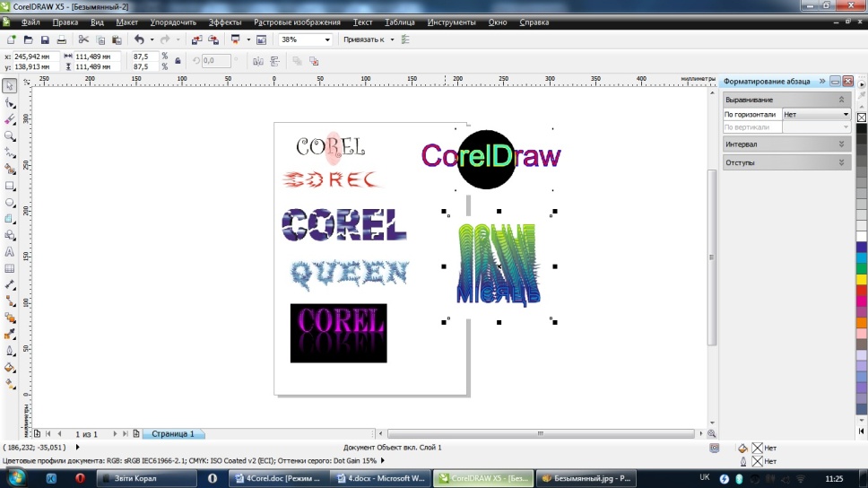Select the Pick tool in toolbox
Image resolution: width=868 pixels, height=488 pixels.
(9, 86)
